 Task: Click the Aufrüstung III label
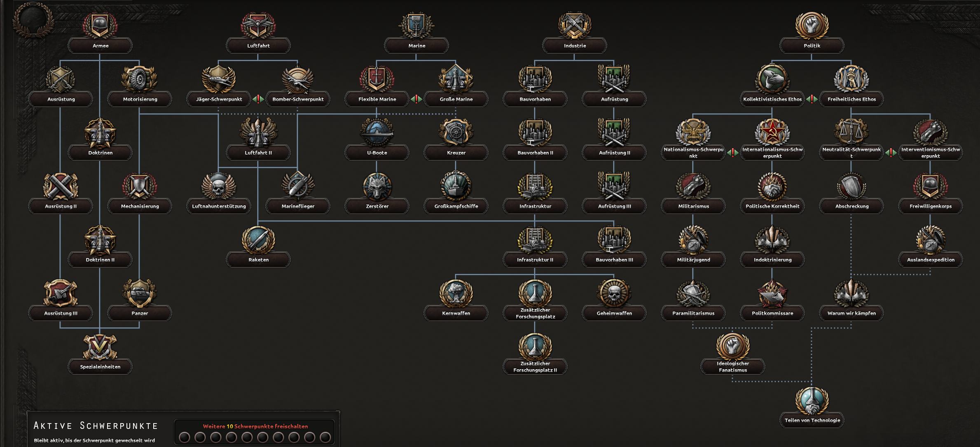click(614, 206)
